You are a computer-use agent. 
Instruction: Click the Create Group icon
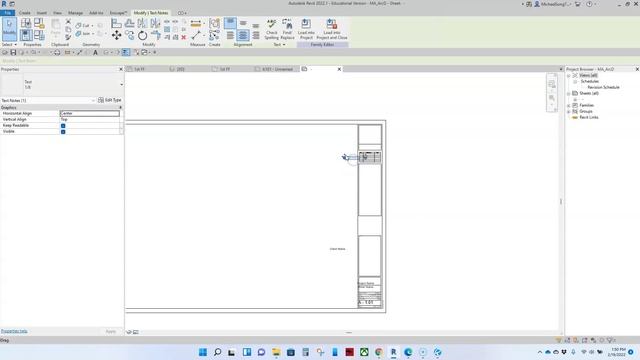coord(214,23)
